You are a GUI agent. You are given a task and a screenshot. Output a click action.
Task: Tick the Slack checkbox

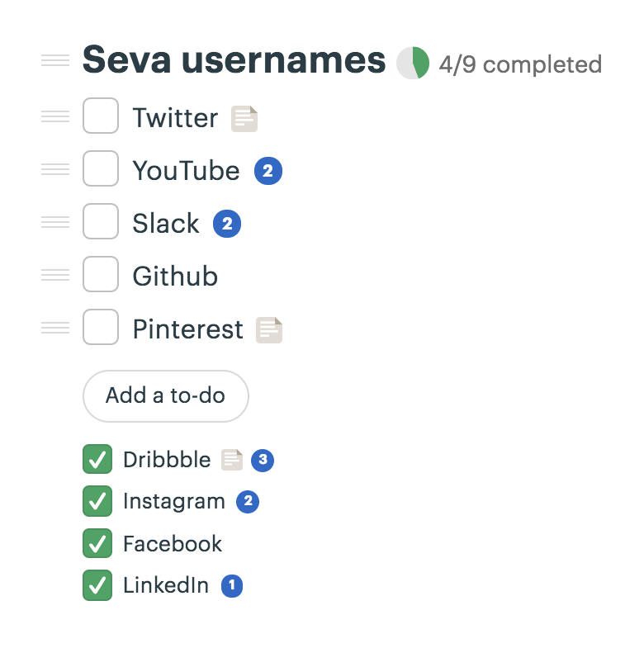click(x=101, y=222)
